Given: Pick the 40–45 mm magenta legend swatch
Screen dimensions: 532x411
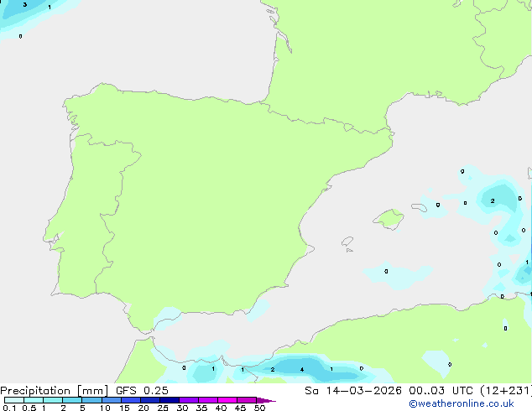Looking at the screenshot, I should point(227,400).
